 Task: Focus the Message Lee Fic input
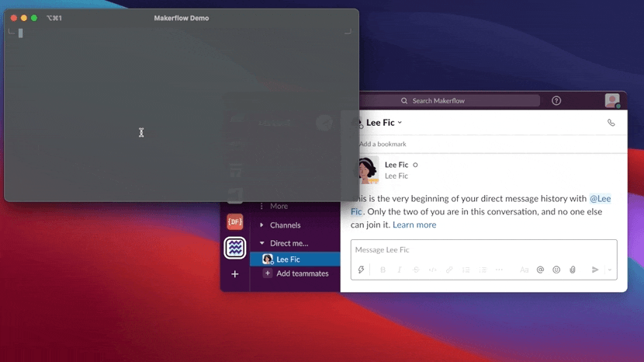[484, 249]
